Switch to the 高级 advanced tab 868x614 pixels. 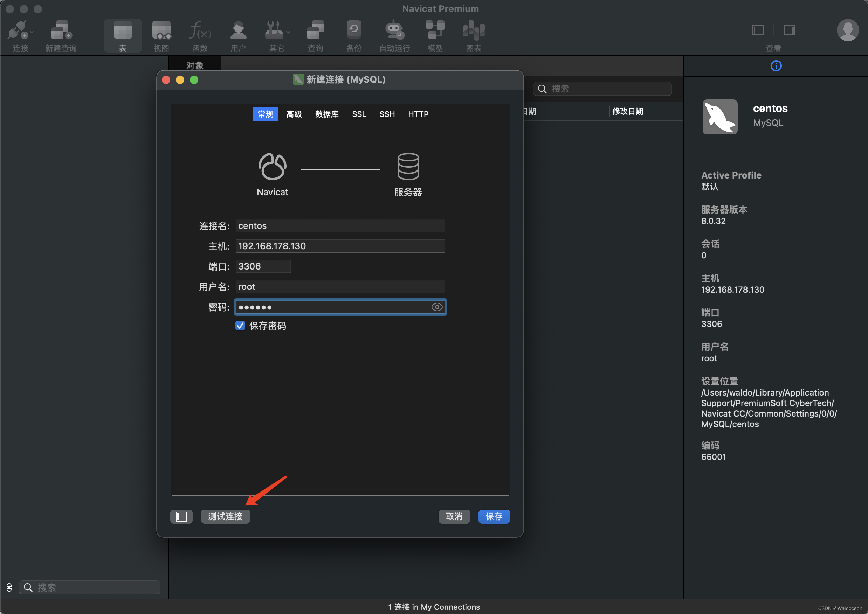(294, 114)
